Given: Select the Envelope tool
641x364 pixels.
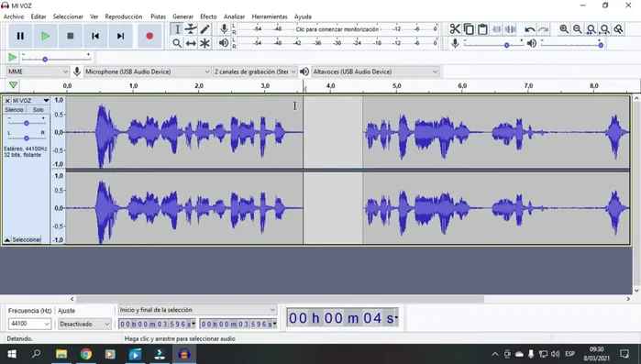Looking at the screenshot, I should pyautogui.click(x=191, y=29).
